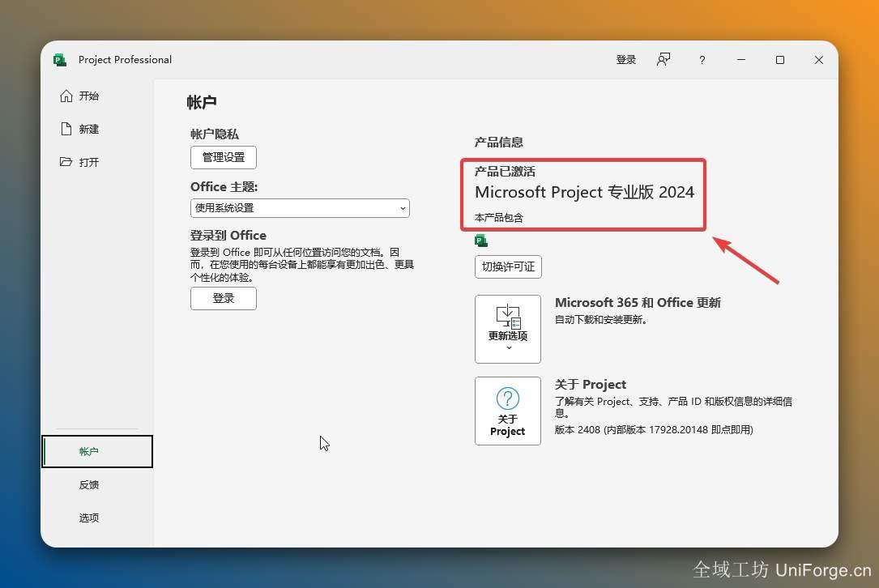The image size is (879, 588).
Task: Open the 反馈 feedback page
Action: [x=88, y=485]
